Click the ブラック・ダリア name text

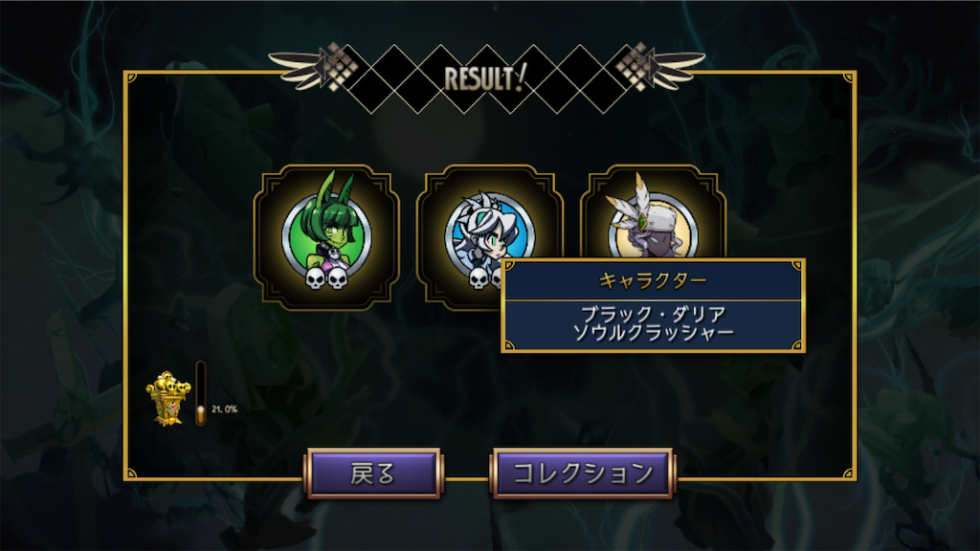(653, 314)
